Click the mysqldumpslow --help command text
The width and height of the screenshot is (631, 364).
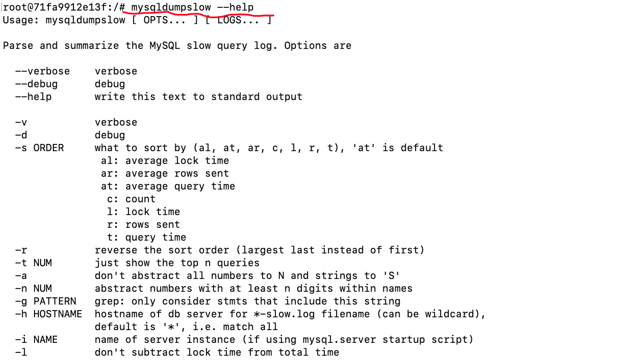point(192,7)
